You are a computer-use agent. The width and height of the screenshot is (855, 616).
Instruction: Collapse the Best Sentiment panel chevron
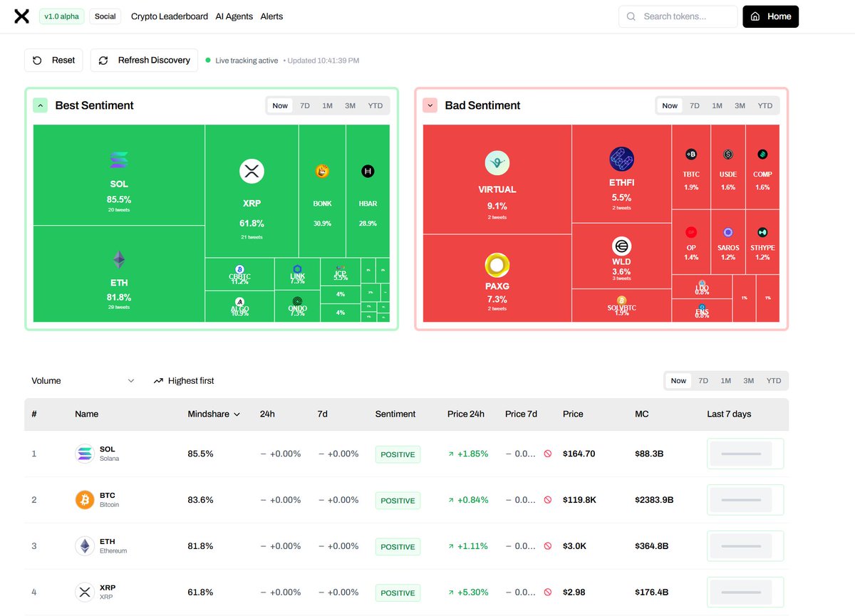(x=41, y=105)
